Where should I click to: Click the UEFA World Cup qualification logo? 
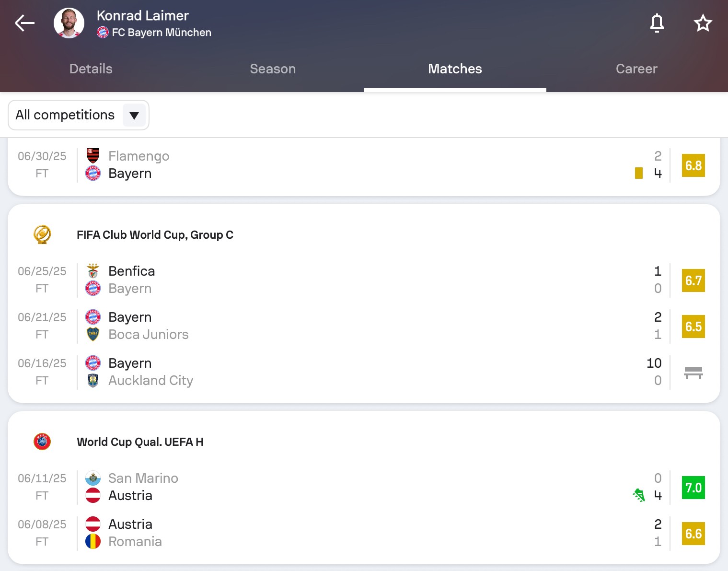(42, 442)
